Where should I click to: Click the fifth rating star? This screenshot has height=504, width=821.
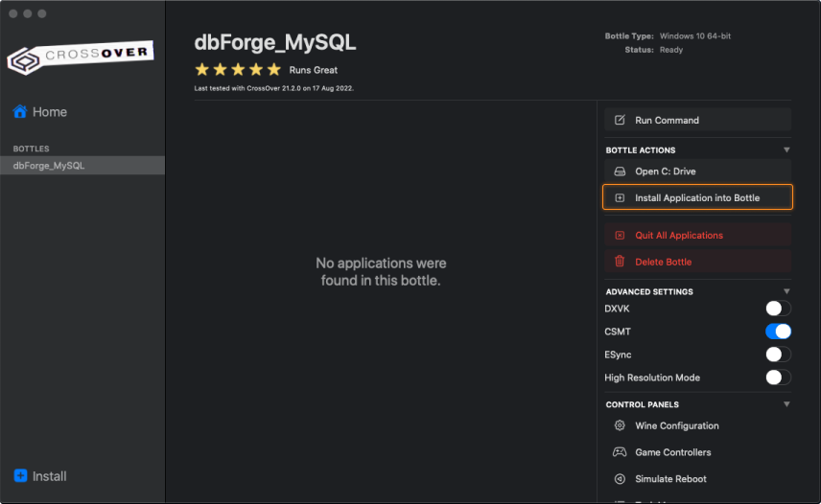pyautogui.click(x=274, y=70)
